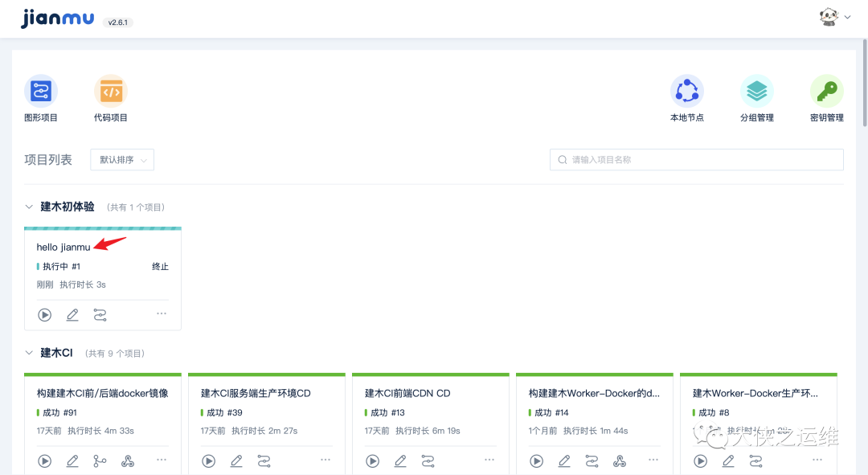The width and height of the screenshot is (868, 475).
Task: Open 构建建木Worker-Docker的d... project title
Action: (594, 393)
